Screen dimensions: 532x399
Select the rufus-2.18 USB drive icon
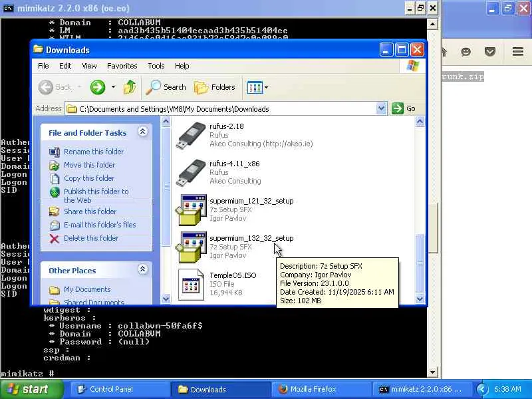tap(191, 136)
